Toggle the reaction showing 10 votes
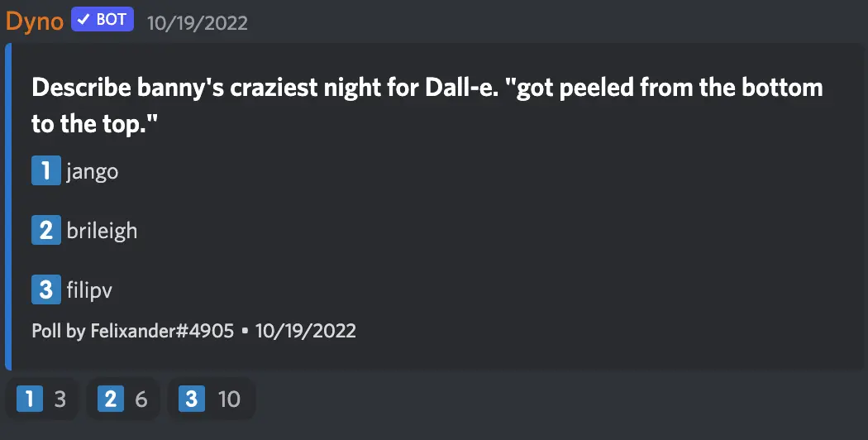Screen dimensions: 868x440 211,399
